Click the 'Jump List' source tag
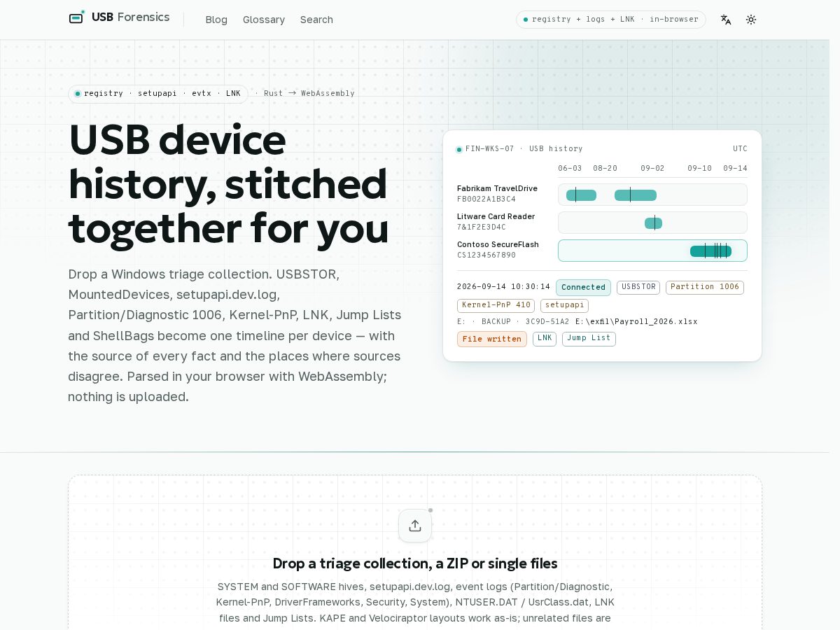Screen dimensions: 840x630 pyautogui.click(x=589, y=339)
